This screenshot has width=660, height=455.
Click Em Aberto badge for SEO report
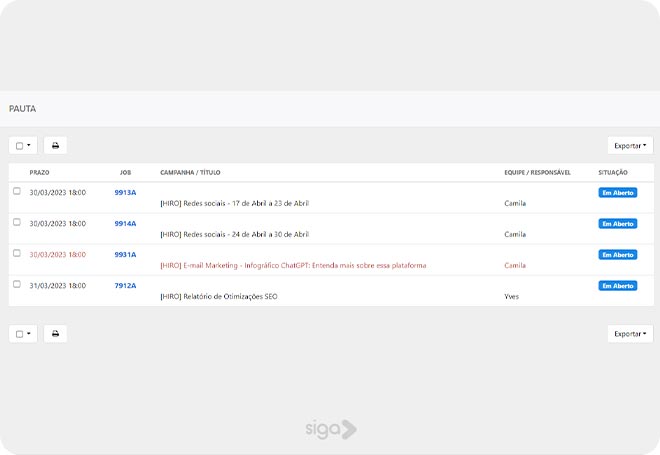click(617, 285)
